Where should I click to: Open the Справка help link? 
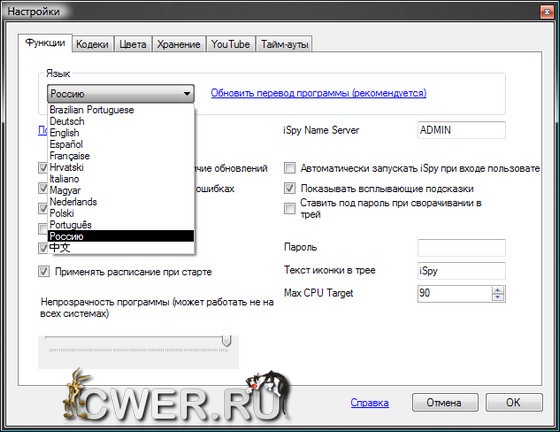click(370, 403)
